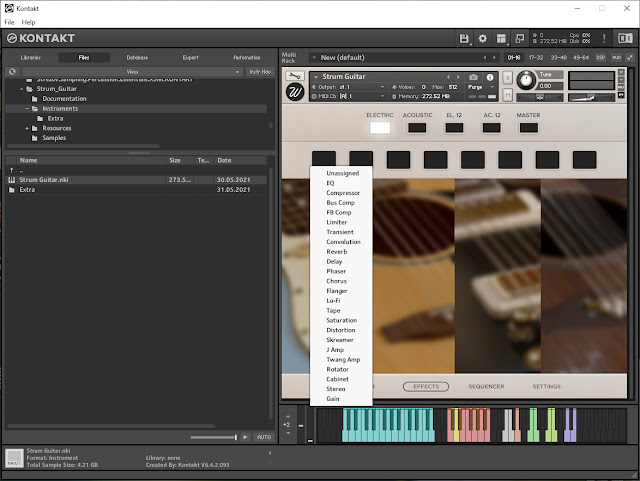Adjust the Tune knob
Image resolution: width=640 pixels, height=481 pixels.
[x=526, y=80]
